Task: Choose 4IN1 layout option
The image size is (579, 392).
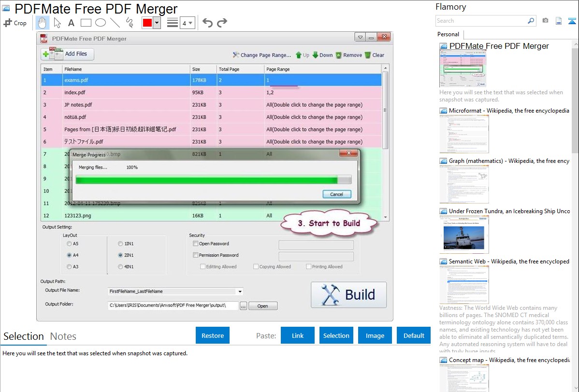Action: point(120,267)
